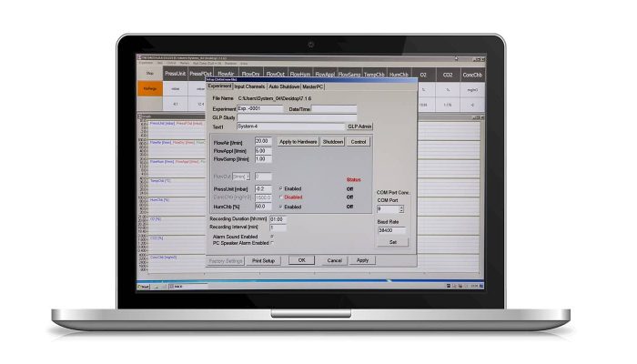Open the Auto Shutdown tab

(x=284, y=86)
